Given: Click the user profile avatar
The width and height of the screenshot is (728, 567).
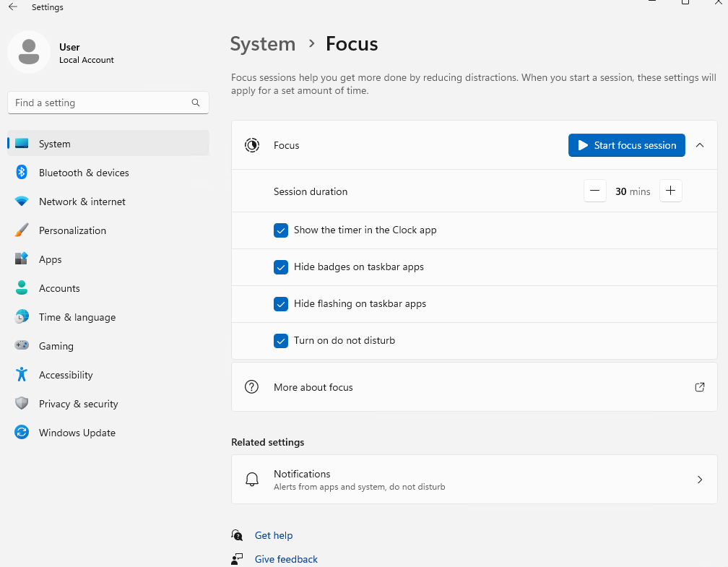Looking at the screenshot, I should [29, 52].
